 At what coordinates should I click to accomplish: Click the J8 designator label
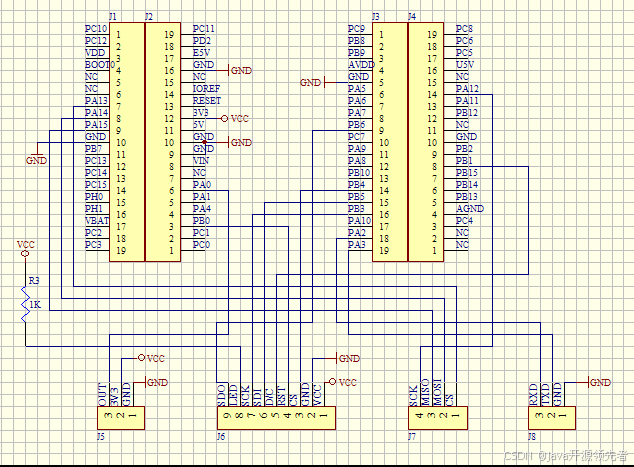[532, 437]
